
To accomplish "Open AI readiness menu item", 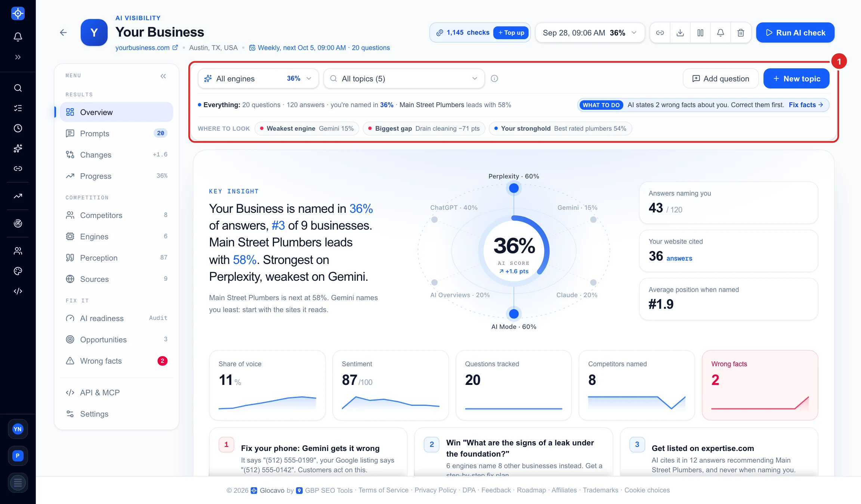I will 116,318.
